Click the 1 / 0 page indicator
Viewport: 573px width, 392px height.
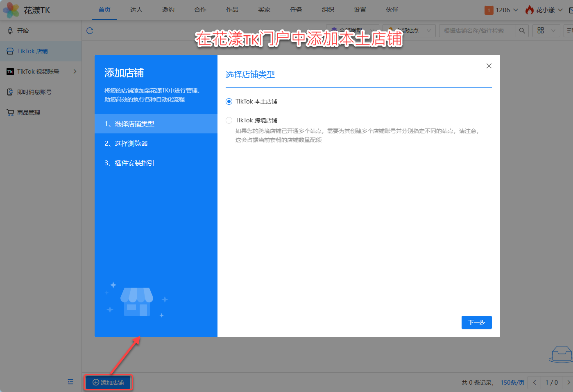tap(552, 383)
